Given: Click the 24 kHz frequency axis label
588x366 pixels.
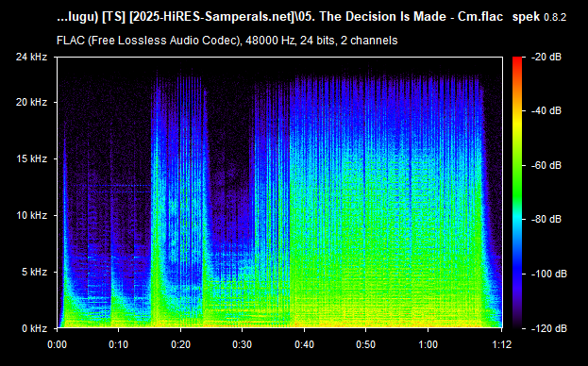Looking at the screenshot, I should pyautogui.click(x=31, y=57).
